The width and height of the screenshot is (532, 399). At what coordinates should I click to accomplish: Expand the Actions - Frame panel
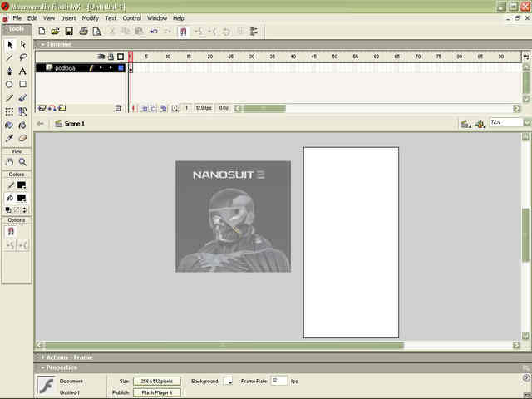tap(42, 357)
